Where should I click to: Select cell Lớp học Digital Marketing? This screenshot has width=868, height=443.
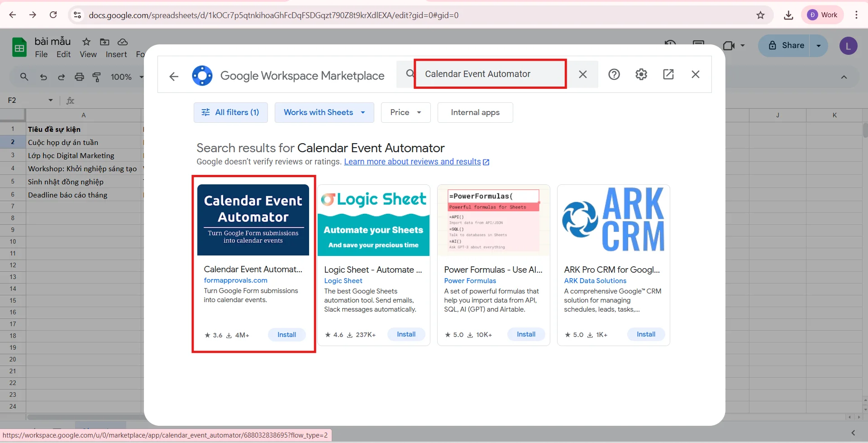click(x=84, y=155)
